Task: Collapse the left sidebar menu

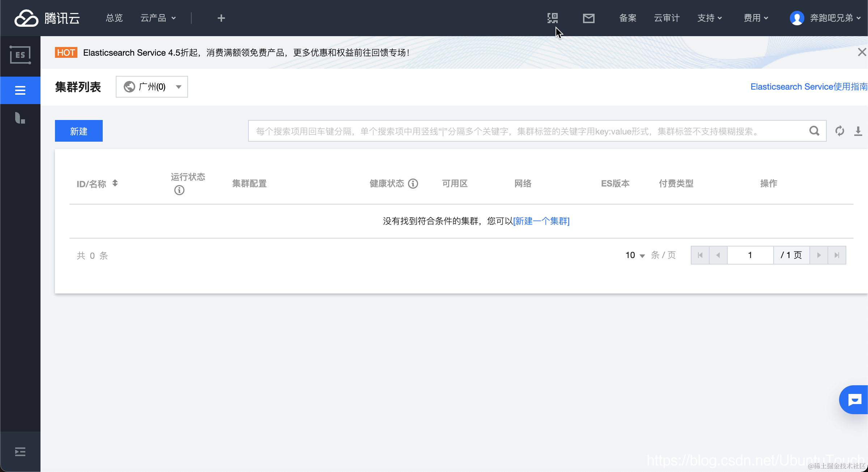Action: [x=20, y=451]
